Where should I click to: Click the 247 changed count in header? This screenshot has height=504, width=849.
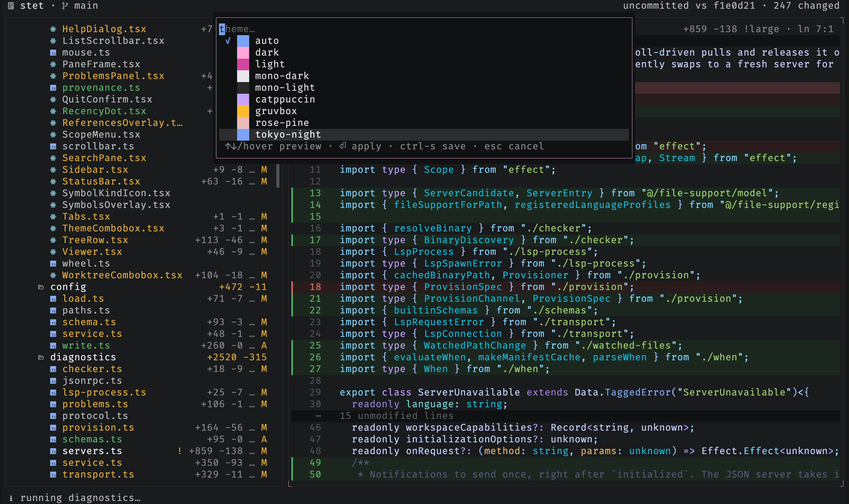point(807,6)
